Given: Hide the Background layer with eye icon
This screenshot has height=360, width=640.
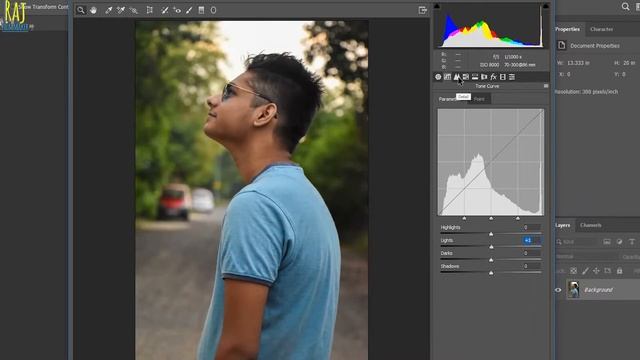Looking at the screenshot, I should click(558, 290).
